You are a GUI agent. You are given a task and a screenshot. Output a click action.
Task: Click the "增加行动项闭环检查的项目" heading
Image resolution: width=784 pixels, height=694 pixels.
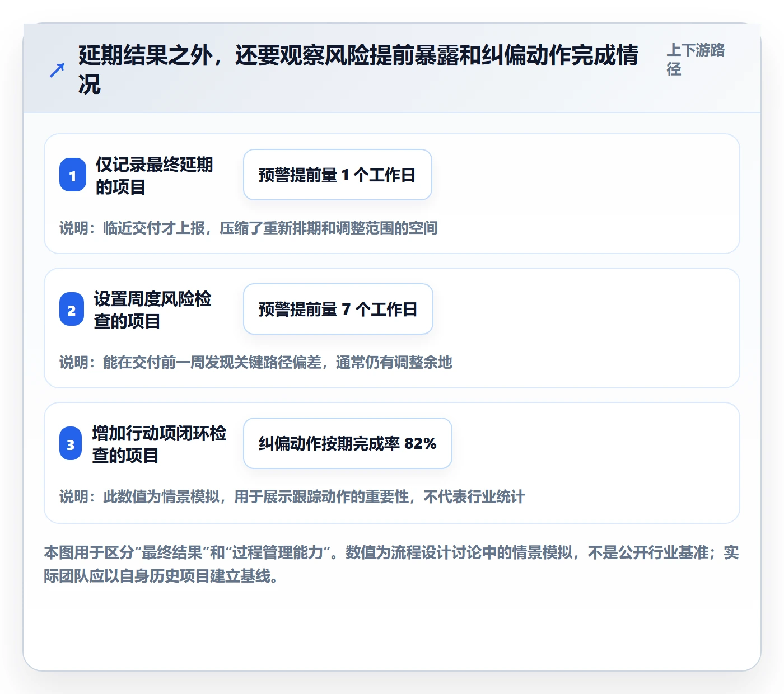tap(159, 444)
